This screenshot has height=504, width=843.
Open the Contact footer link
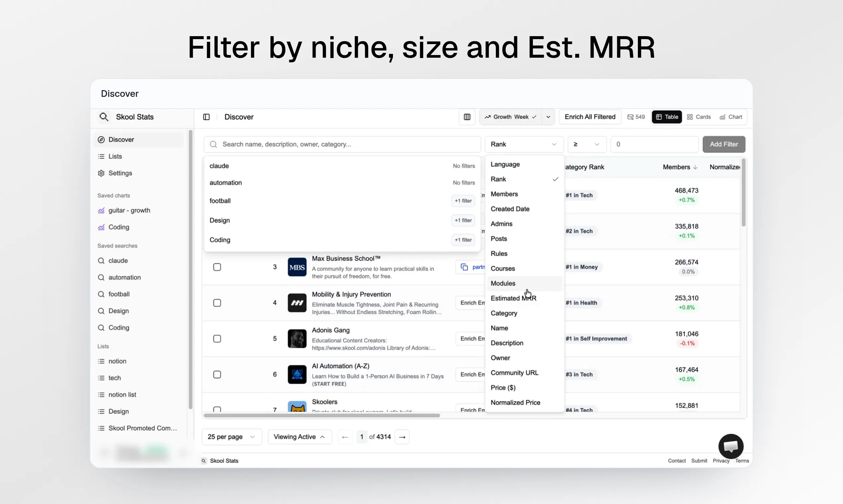tap(676, 461)
